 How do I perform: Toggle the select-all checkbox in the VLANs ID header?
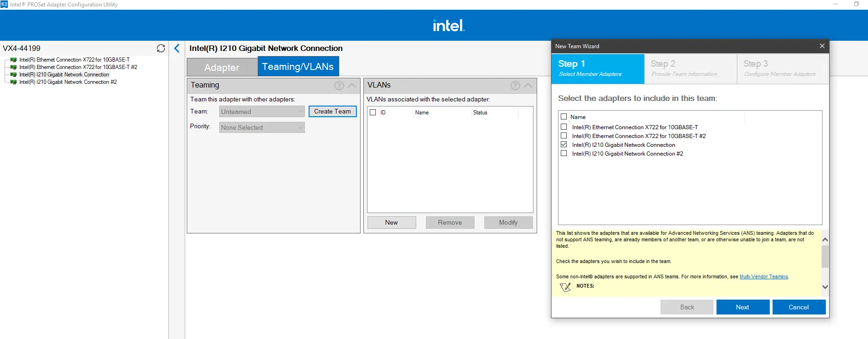pyautogui.click(x=373, y=113)
